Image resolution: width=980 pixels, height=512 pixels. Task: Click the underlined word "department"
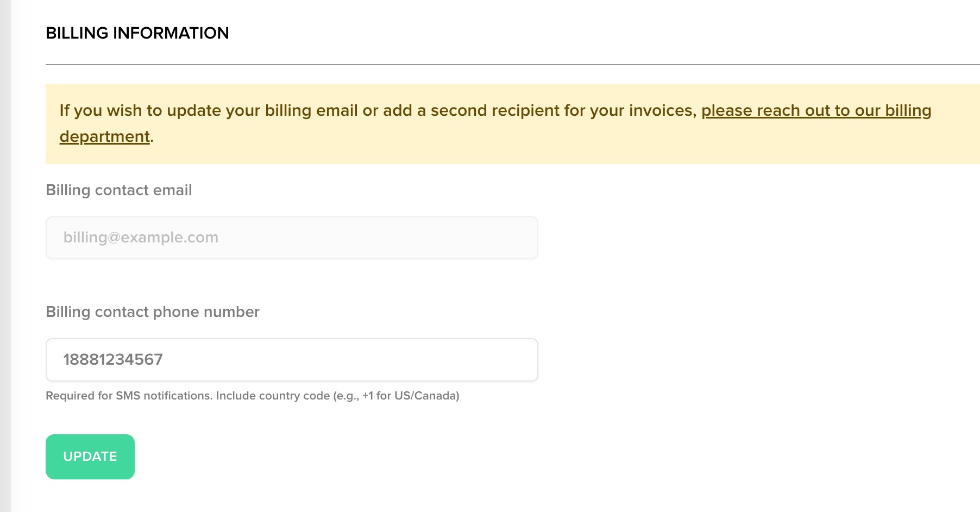click(x=104, y=136)
